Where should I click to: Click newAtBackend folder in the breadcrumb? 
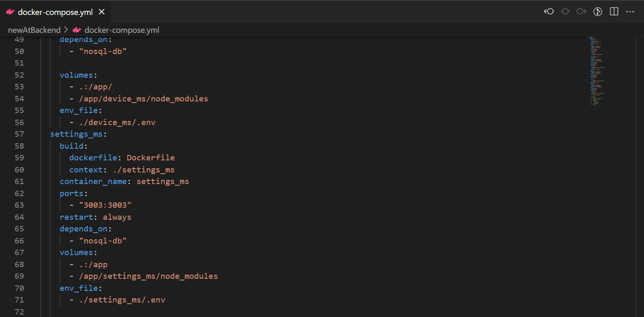click(x=34, y=30)
